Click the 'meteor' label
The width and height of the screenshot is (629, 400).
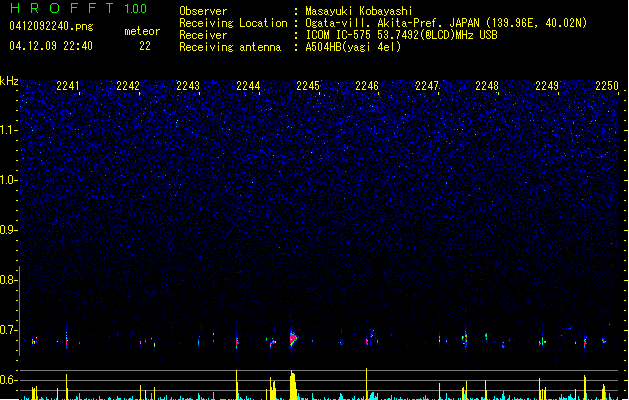tap(142, 31)
